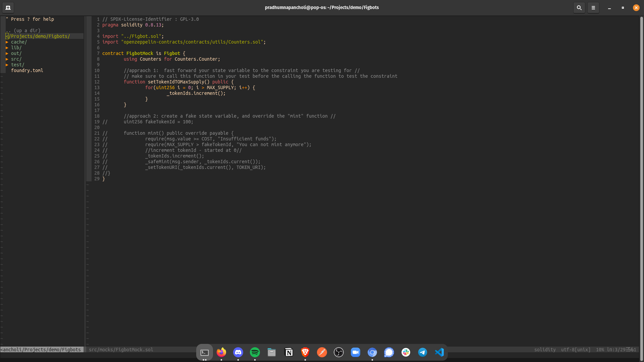This screenshot has width=644, height=362.
Task: Open the terminal hamburger menu
Action: (x=593, y=7)
